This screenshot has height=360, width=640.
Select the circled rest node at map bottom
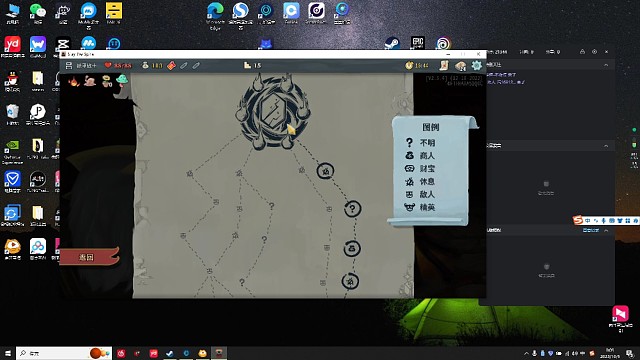tap(350, 281)
